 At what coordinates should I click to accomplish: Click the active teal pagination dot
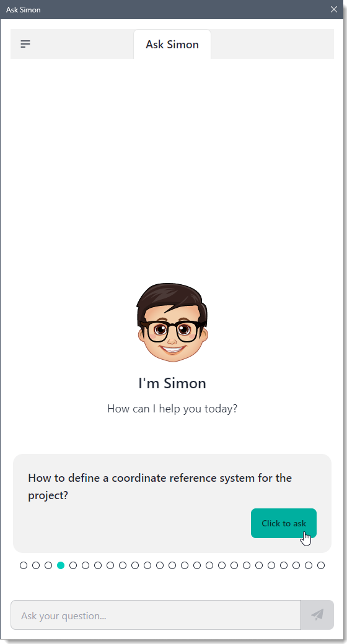tap(61, 565)
